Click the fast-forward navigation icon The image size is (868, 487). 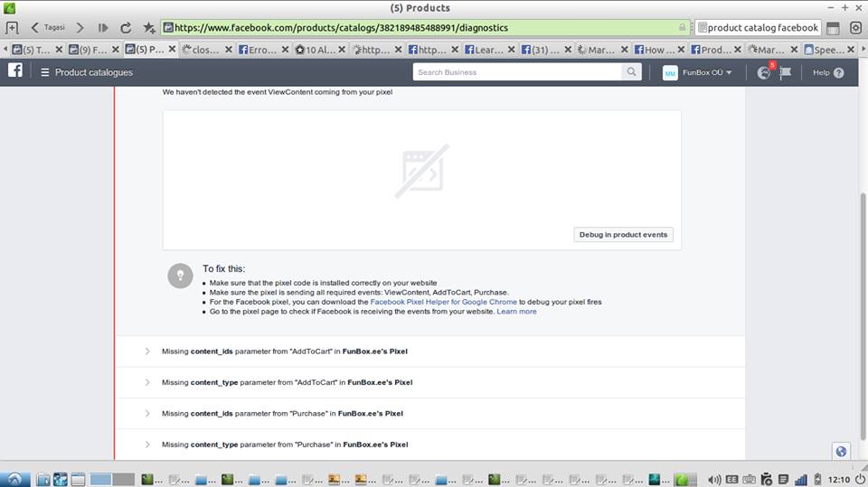[103, 28]
